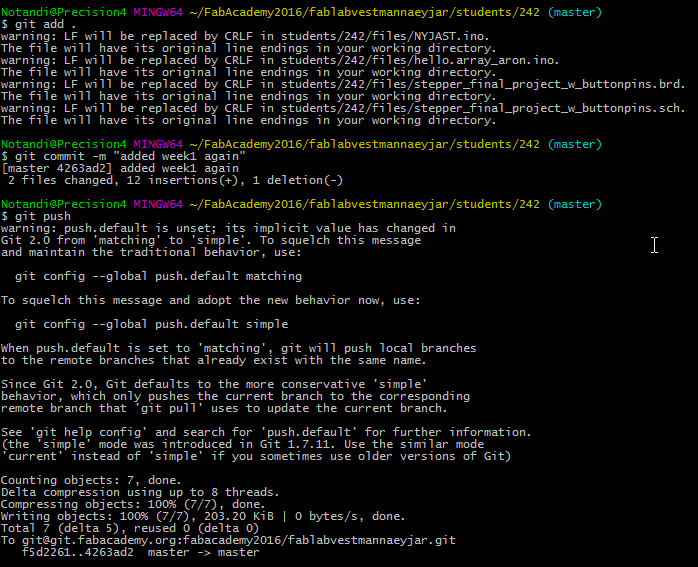Click the 'git push' command line
The height and width of the screenshot is (567, 698).
tap(36, 216)
